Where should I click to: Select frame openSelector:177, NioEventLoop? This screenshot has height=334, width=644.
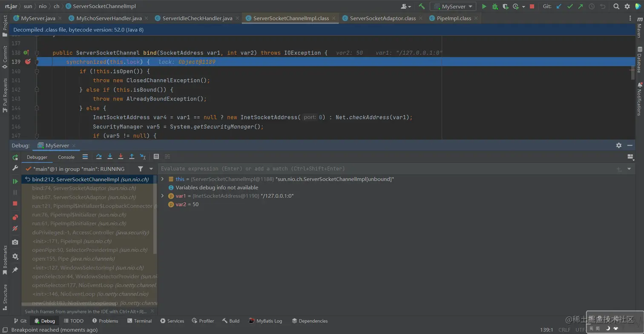pyautogui.click(x=89, y=285)
